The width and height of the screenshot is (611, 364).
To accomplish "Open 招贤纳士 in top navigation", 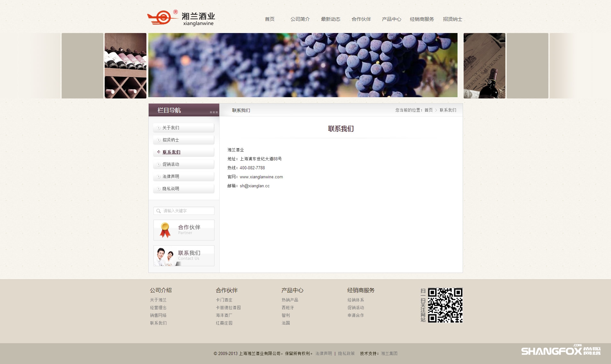I will [453, 19].
